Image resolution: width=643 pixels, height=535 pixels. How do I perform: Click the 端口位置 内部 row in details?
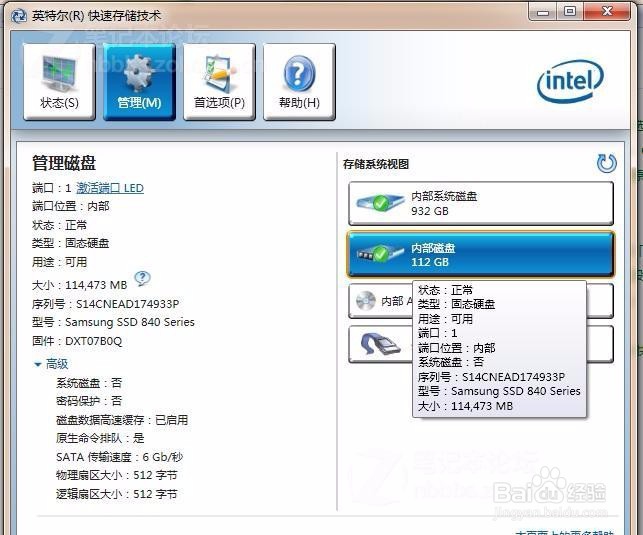[71, 206]
